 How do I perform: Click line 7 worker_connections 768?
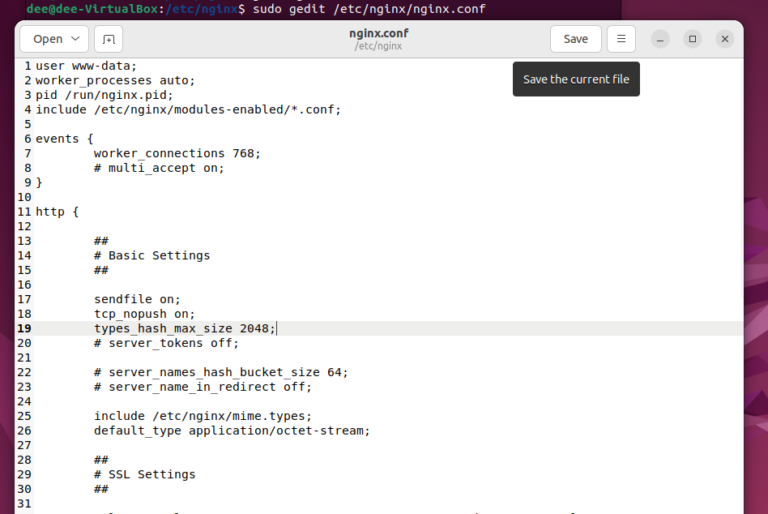tap(177, 153)
